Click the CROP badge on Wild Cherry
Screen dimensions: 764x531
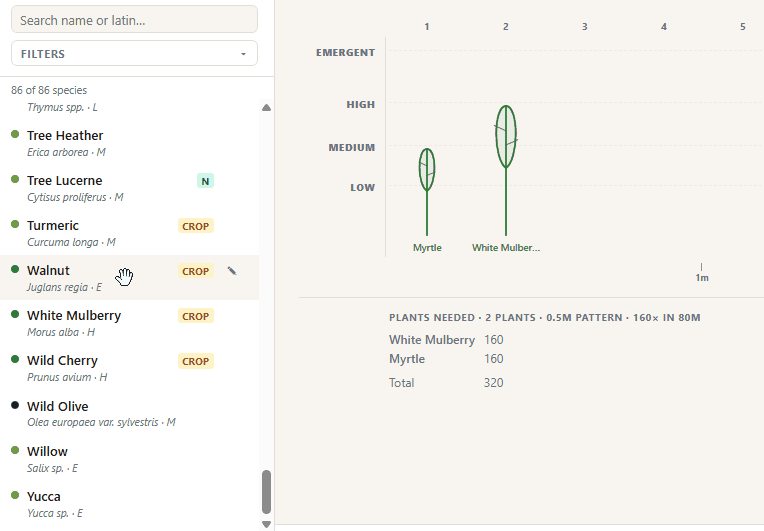pos(195,361)
